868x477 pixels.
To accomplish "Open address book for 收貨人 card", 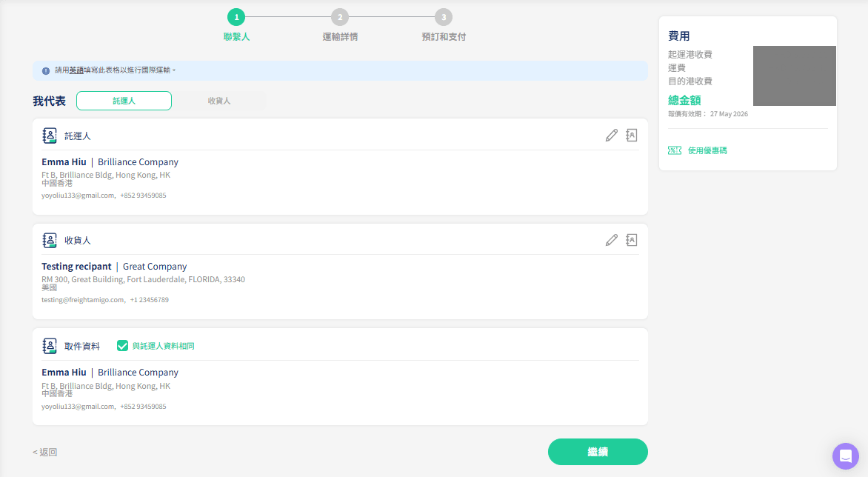I will [x=632, y=240].
